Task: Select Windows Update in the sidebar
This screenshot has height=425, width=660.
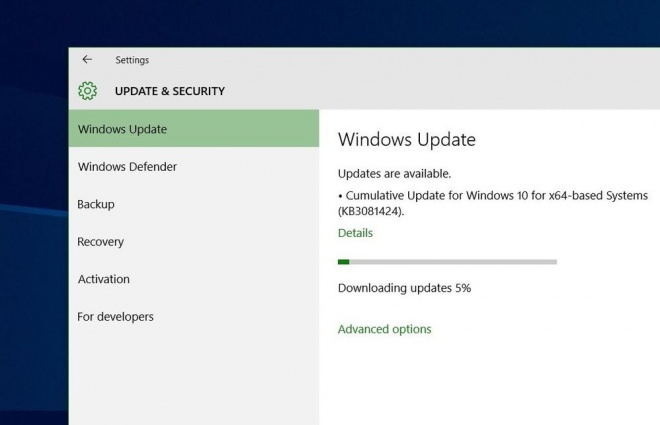Action: [194, 129]
